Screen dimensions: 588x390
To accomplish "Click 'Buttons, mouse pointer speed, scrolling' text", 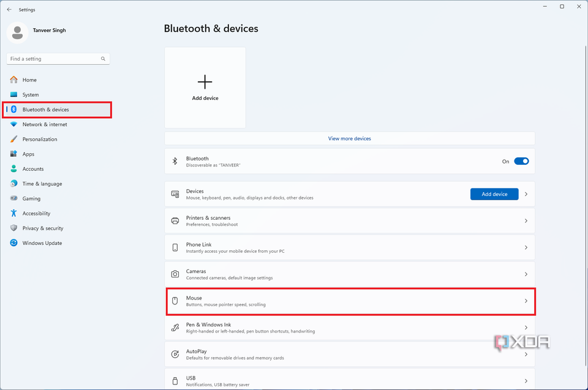I will [x=226, y=304].
